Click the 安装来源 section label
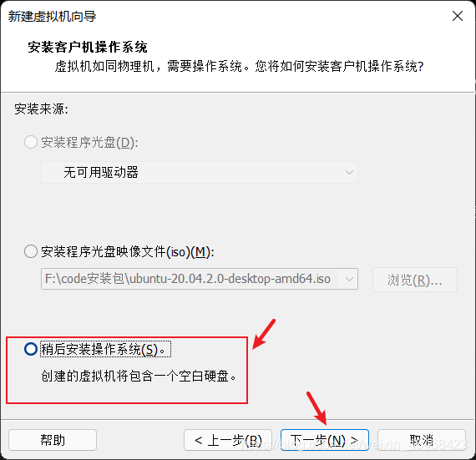476x460 pixels. pyautogui.click(x=41, y=109)
